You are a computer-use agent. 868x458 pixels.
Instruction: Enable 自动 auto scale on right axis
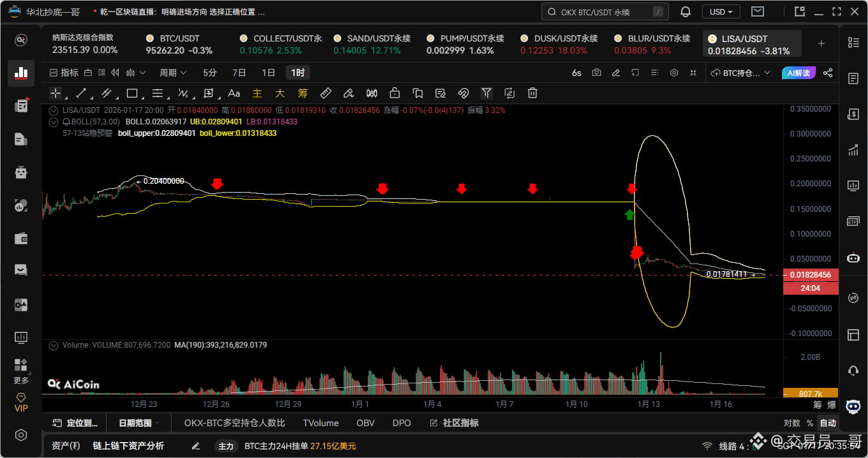(x=827, y=422)
